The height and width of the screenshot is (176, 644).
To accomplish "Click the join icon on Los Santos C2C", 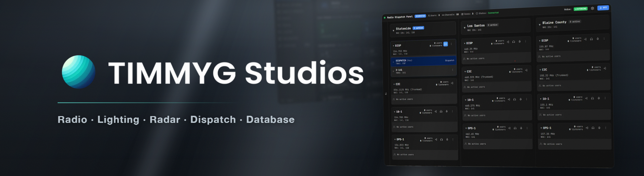I will [526, 70].
